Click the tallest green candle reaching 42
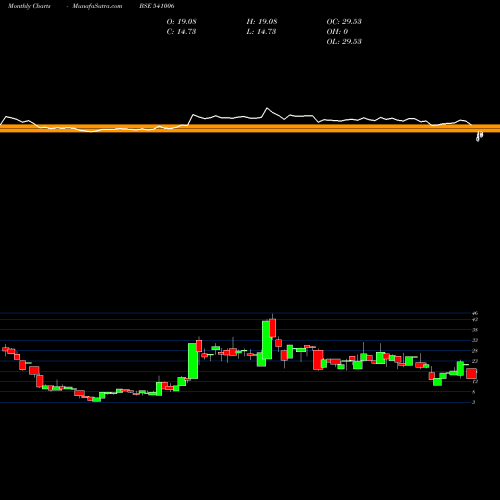Viewport: 500px width, 500px height. 267,340
